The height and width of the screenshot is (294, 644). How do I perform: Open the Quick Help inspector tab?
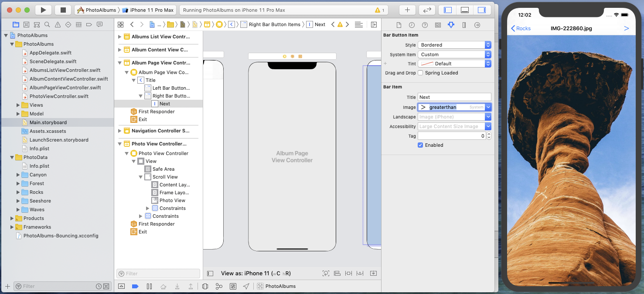[x=425, y=25]
